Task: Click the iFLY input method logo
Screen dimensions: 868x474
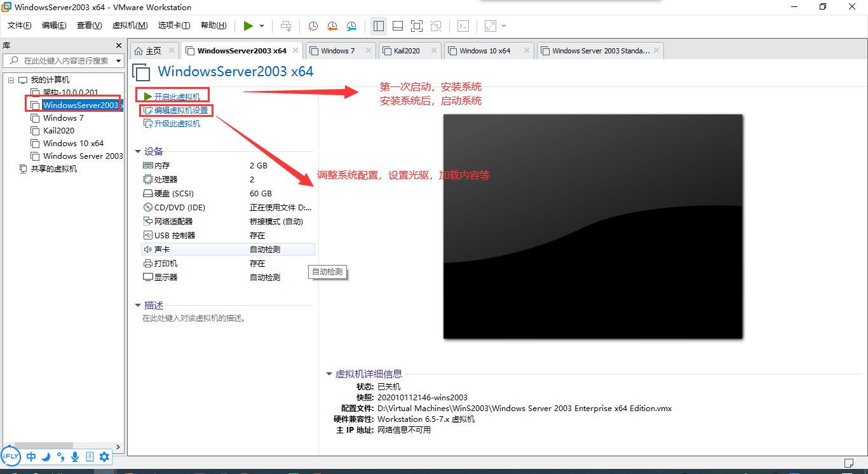Action: 11,456
